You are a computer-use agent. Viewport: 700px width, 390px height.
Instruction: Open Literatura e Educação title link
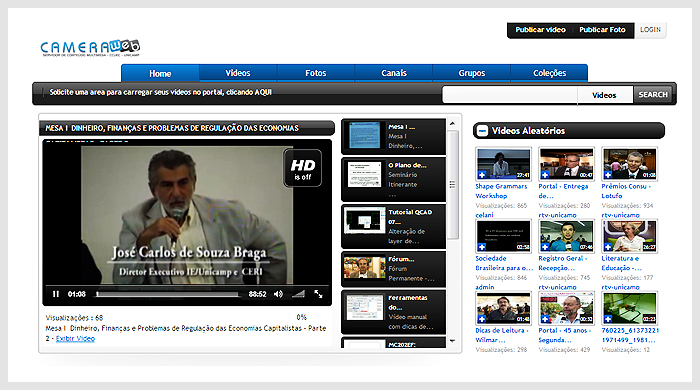click(621, 263)
